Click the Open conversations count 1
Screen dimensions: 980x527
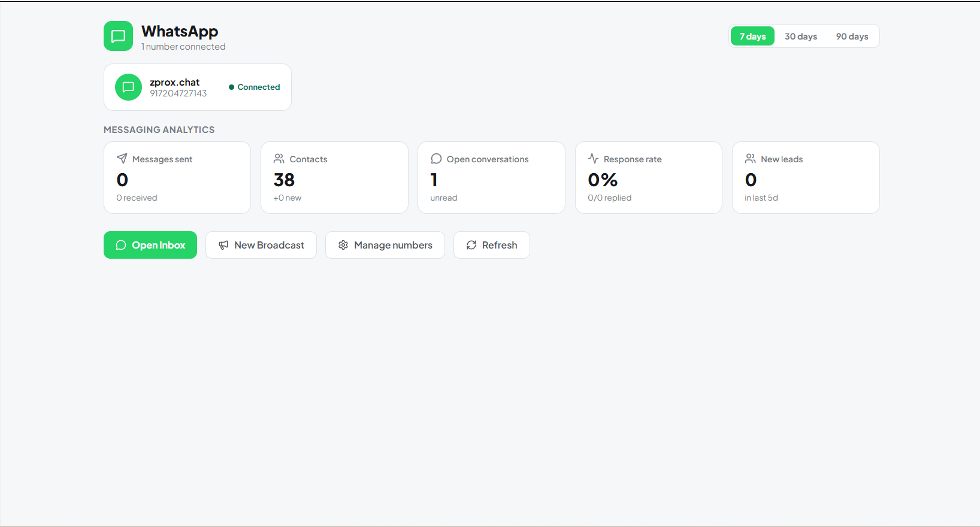[434, 180]
